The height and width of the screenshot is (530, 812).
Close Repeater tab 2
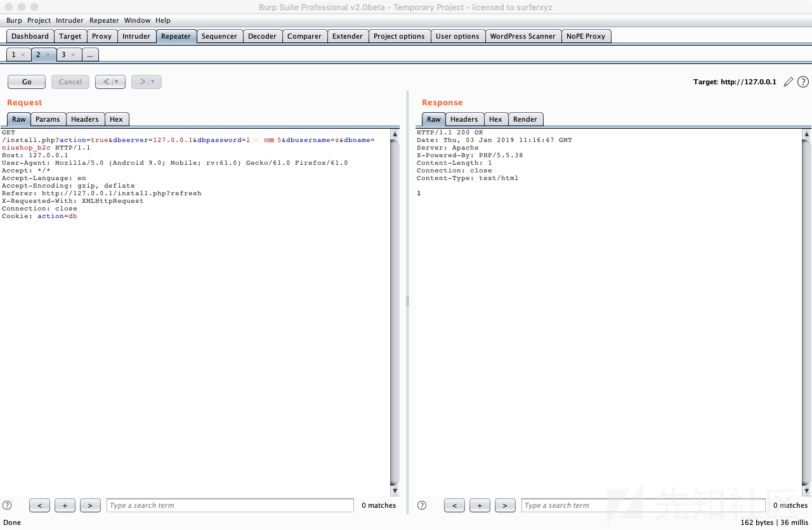48,55
